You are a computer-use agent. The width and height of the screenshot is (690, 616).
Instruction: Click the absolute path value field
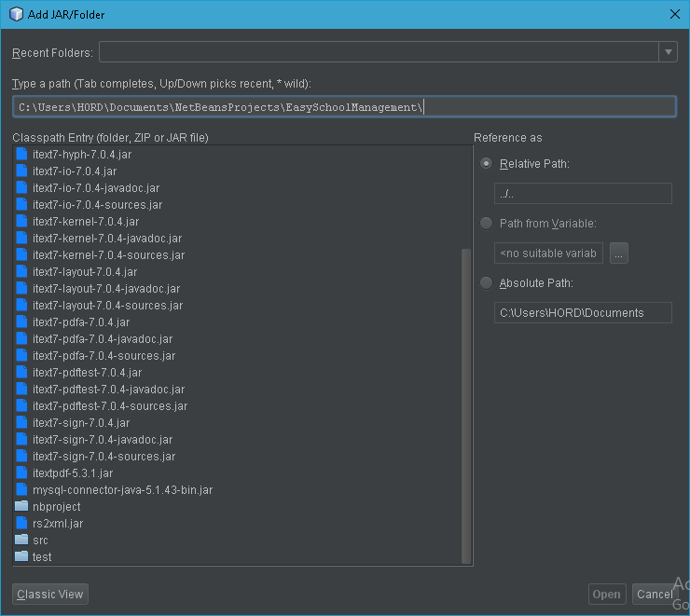coord(583,312)
